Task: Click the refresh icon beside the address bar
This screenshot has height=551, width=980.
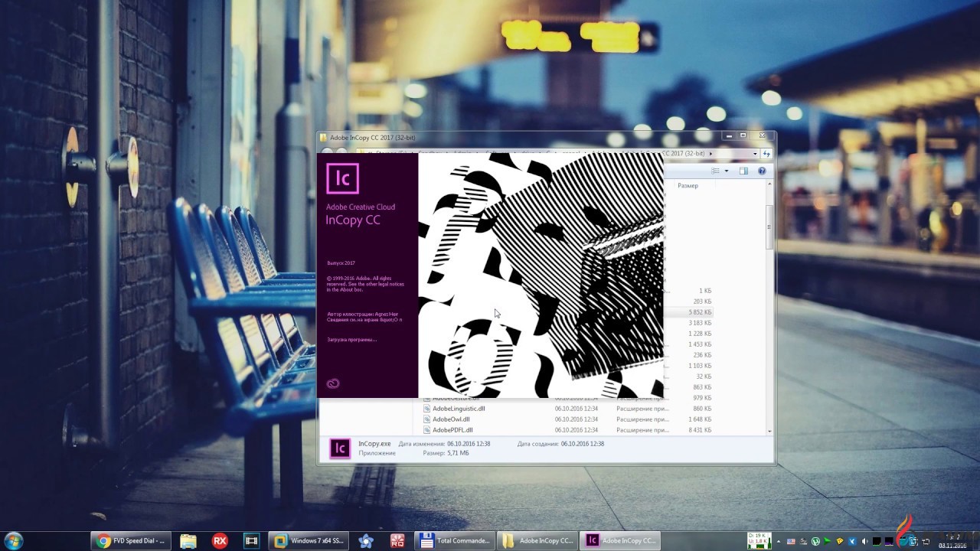Action: (766, 154)
